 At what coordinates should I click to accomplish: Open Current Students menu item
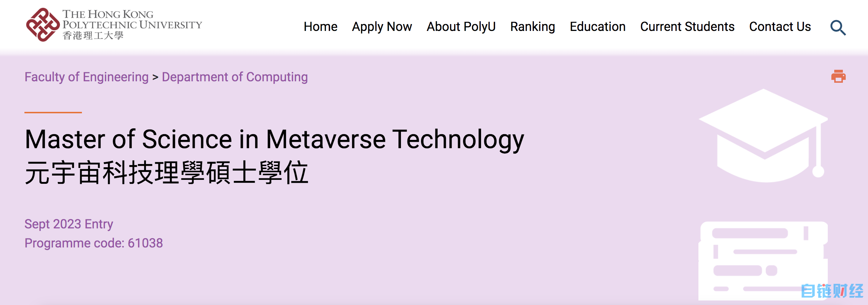pos(687,27)
